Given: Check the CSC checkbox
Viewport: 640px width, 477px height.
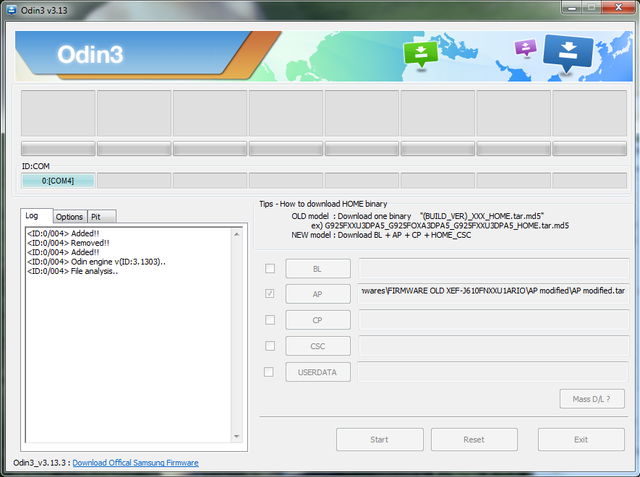Looking at the screenshot, I should 270,346.
